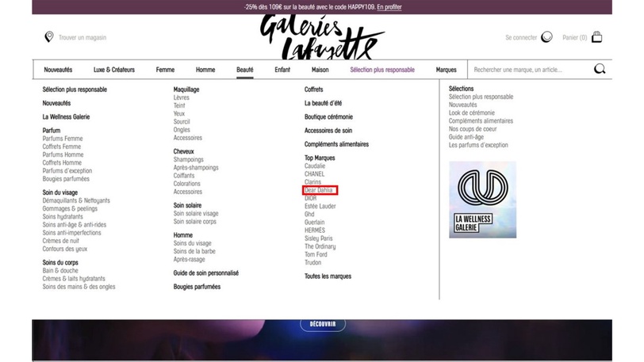
Task: Click Toutes les marques
Action: coord(328,276)
